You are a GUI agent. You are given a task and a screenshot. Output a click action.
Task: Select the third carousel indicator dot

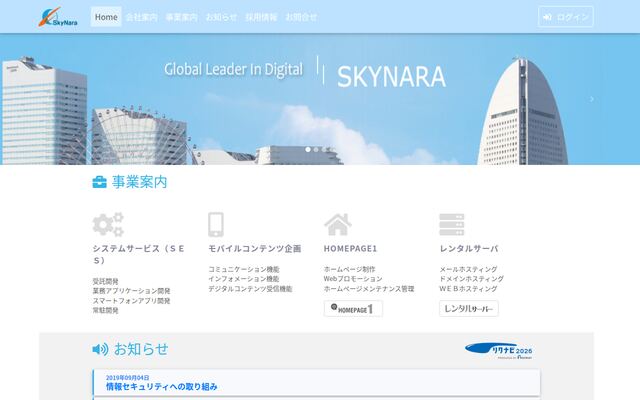coord(324,149)
